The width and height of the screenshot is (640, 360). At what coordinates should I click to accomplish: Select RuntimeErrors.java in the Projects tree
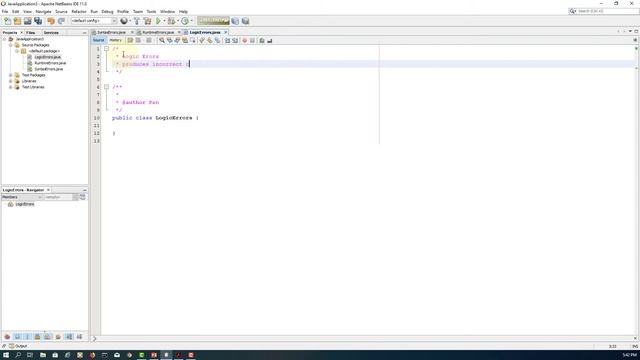point(50,63)
